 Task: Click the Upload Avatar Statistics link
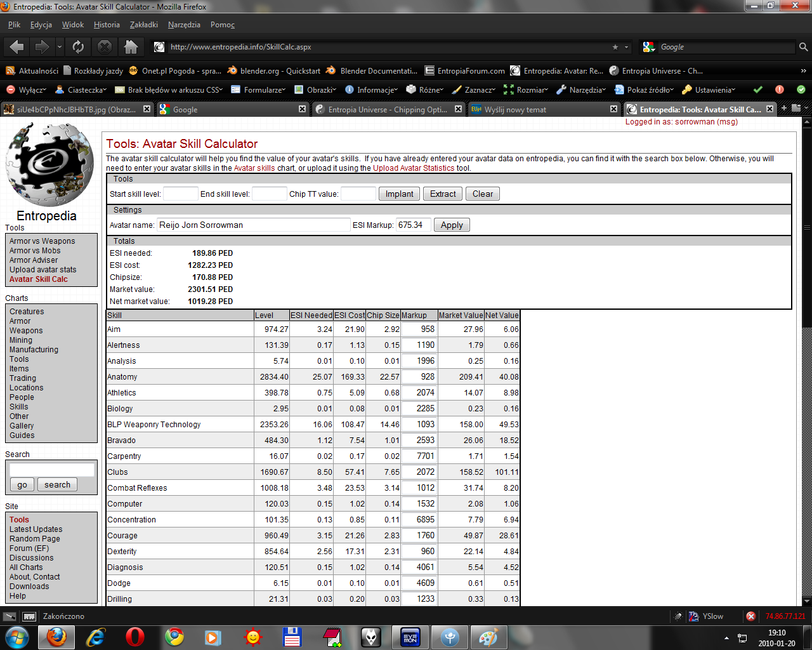click(414, 168)
